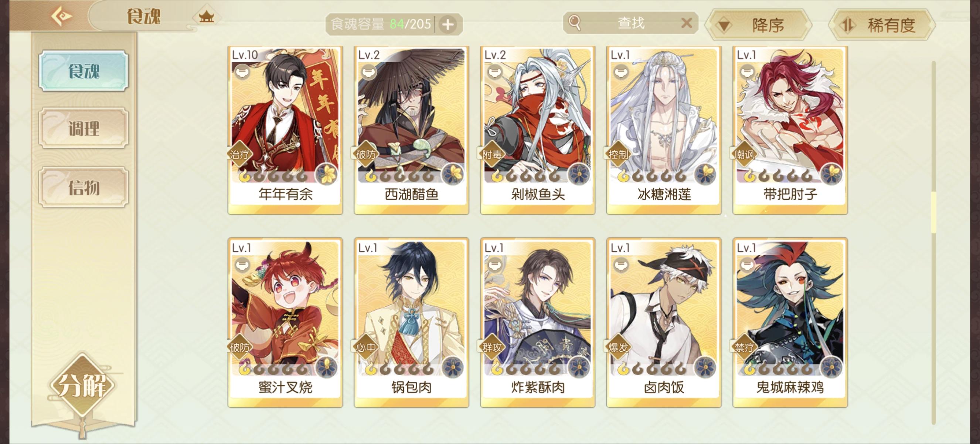Add capacity with the plus icon
980x444 pixels.
448,24
